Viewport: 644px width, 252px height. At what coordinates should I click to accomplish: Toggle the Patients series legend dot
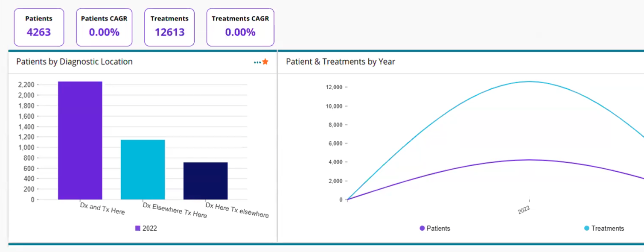click(422, 229)
